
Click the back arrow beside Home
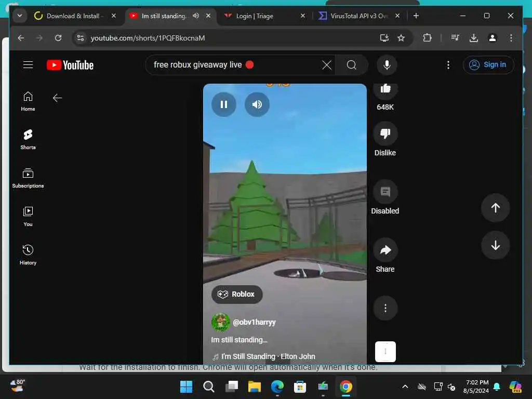tap(57, 98)
